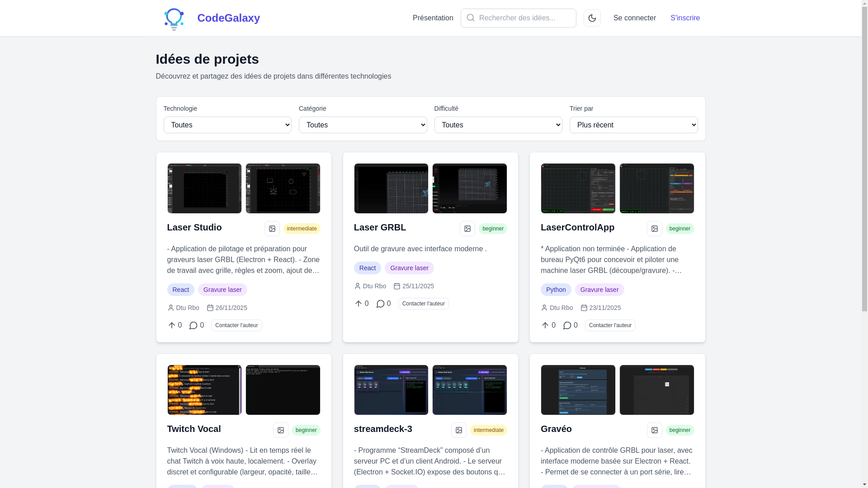Open comments on LaserControlApp card

(570, 325)
